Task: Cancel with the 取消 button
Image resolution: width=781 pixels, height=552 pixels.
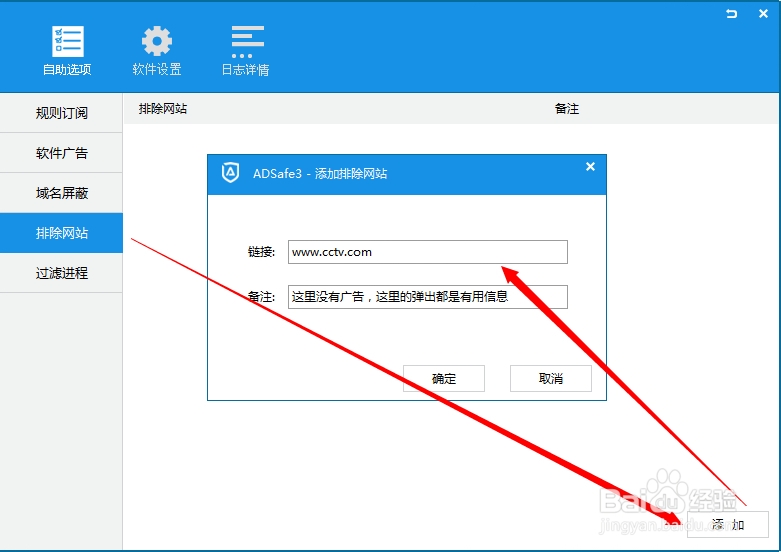Action: [551, 379]
